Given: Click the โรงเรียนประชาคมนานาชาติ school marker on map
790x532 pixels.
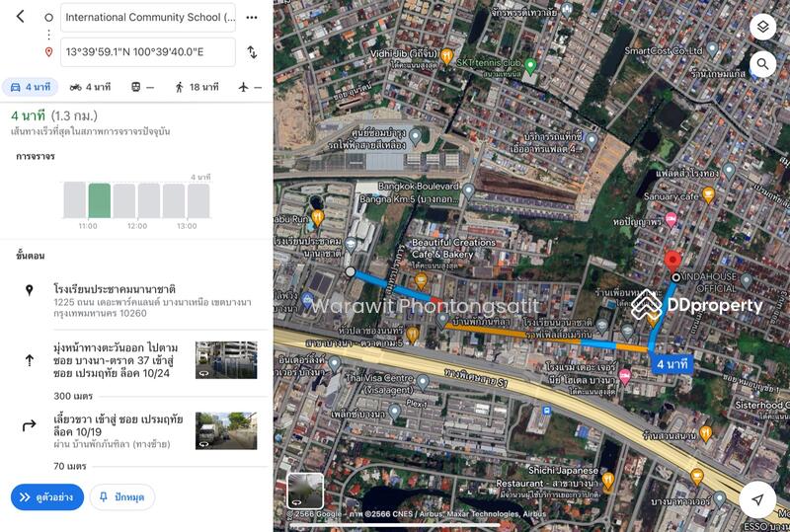Looking at the screenshot, I should pyautogui.click(x=351, y=246).
